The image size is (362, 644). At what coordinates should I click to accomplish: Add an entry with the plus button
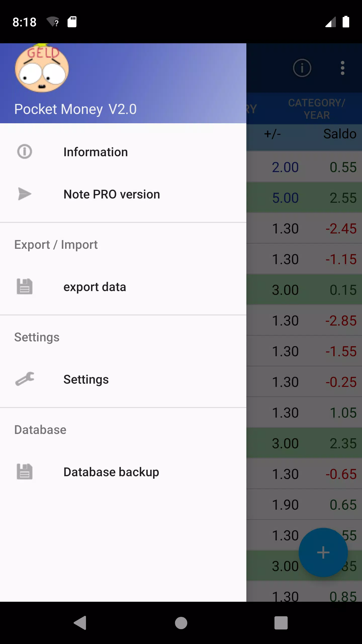(323, 553)
